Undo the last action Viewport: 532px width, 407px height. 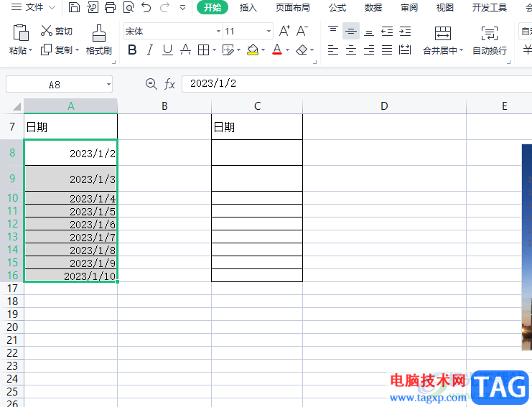click(x=146, y=7)
